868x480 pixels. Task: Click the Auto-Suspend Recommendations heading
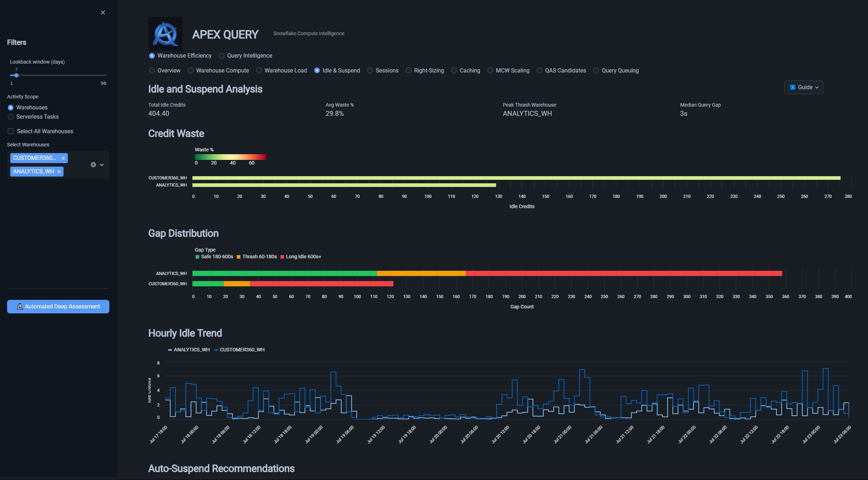coord(221,469)
